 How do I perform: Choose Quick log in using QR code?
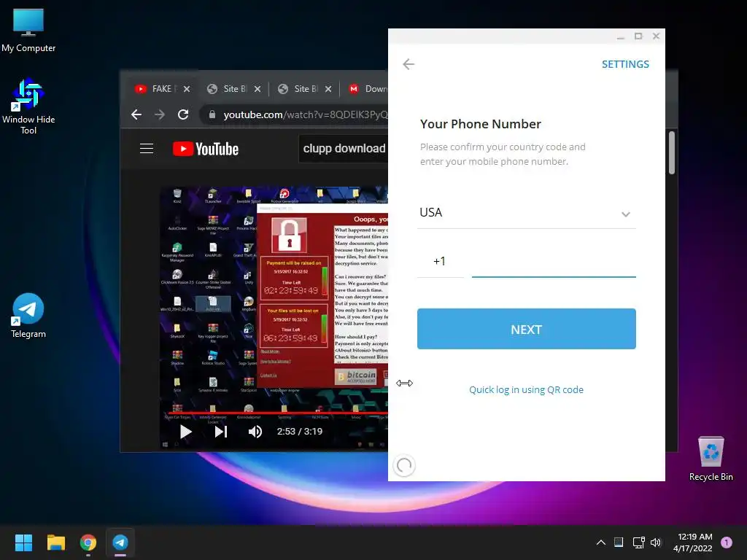pos(526,389)
